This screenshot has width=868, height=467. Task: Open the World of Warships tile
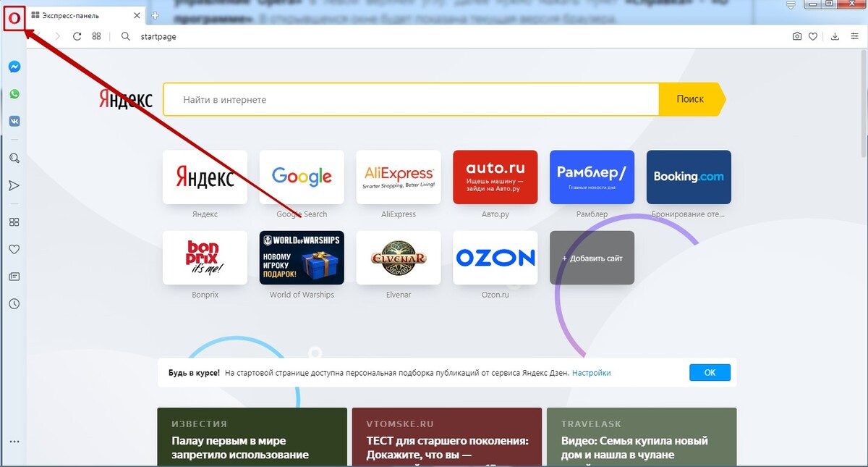click(302, 258)
